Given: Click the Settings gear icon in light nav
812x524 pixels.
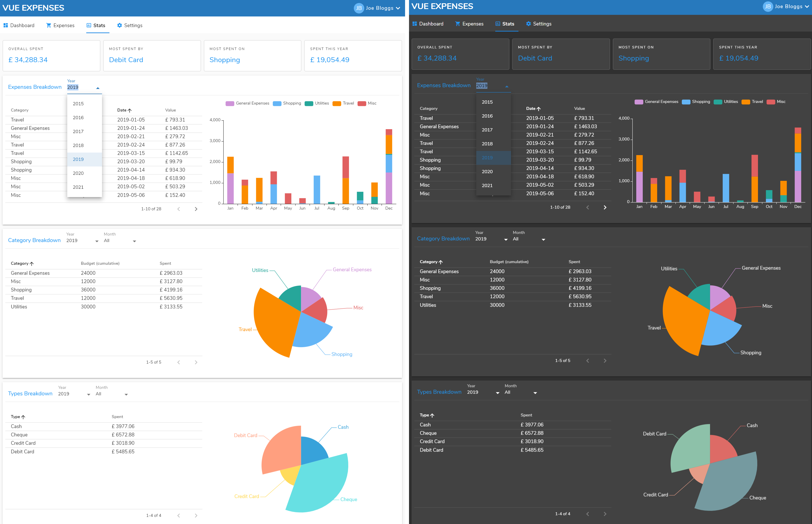Looking at the screenshot, I should click(x=119, y=26).
